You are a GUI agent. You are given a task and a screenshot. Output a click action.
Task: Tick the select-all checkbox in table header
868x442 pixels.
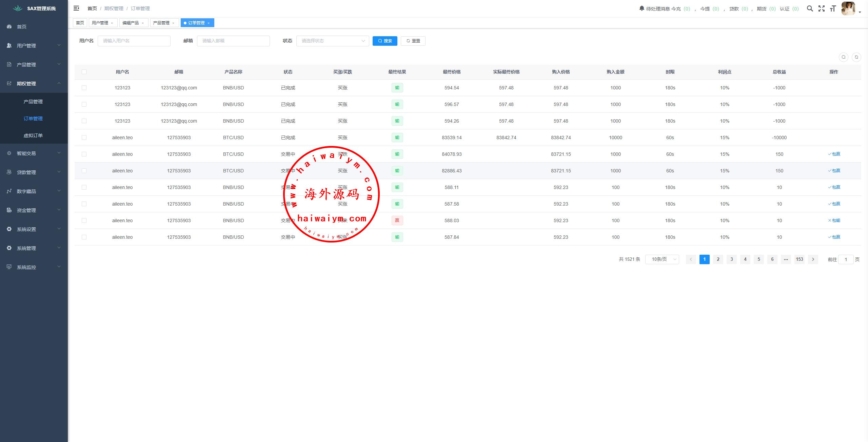point(84,72)
